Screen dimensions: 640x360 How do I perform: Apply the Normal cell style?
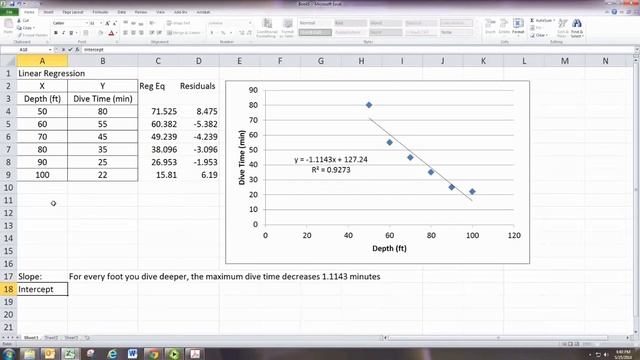coord(315,23)
